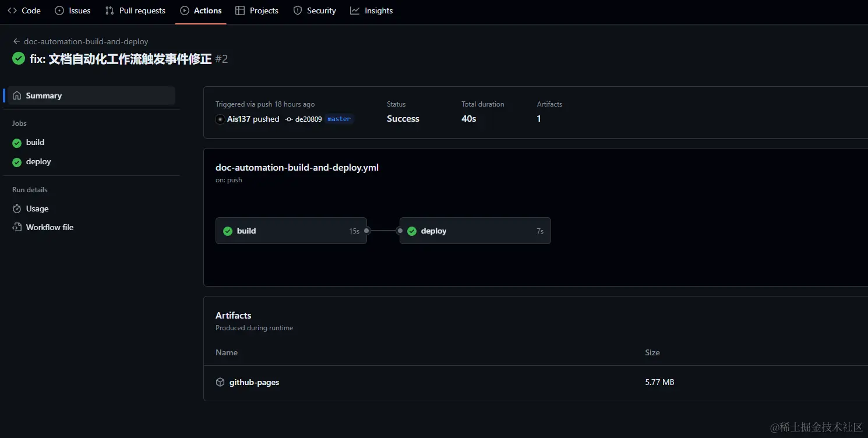
Task: Click green check icon of sidebar deploy job
Action: [x=17, y=162]
